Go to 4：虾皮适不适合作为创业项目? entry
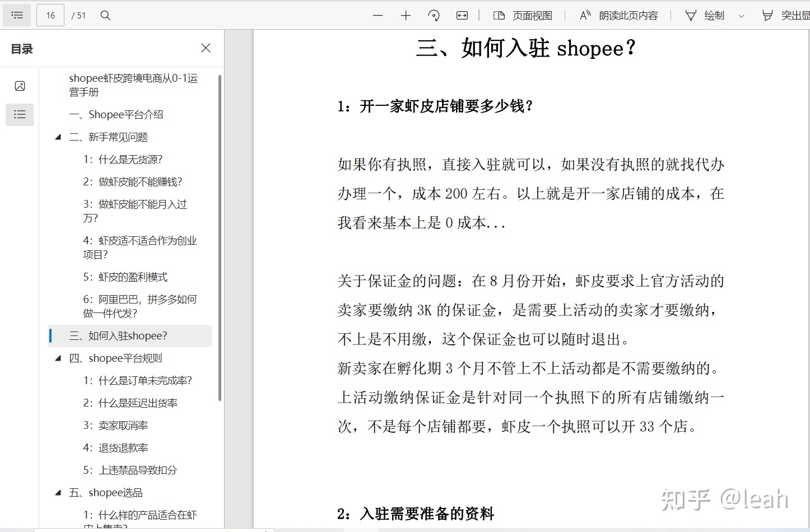Image resolution: width=810 pixels, height=532 pixels. coord(140,248)
